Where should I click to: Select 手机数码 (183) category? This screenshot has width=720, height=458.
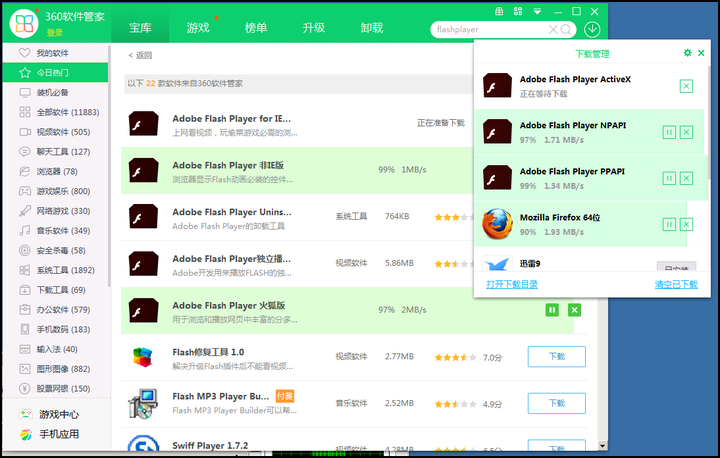(56, 329)
